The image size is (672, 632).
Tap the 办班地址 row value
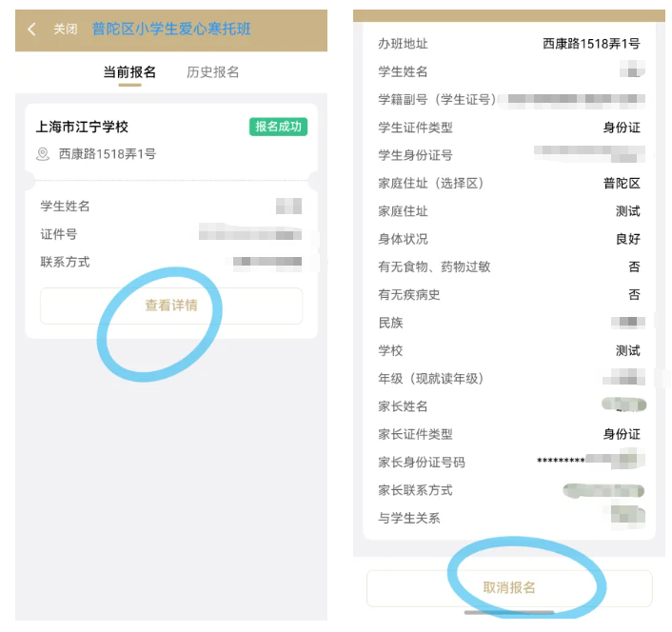pyautogui.click(x=591, y=44)
